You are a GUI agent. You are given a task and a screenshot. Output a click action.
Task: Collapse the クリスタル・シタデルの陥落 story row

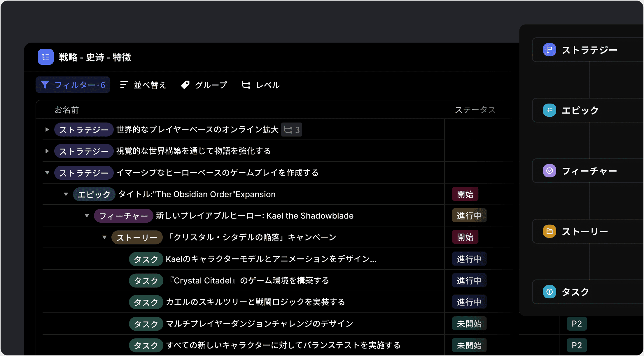[x=104, y=237]
